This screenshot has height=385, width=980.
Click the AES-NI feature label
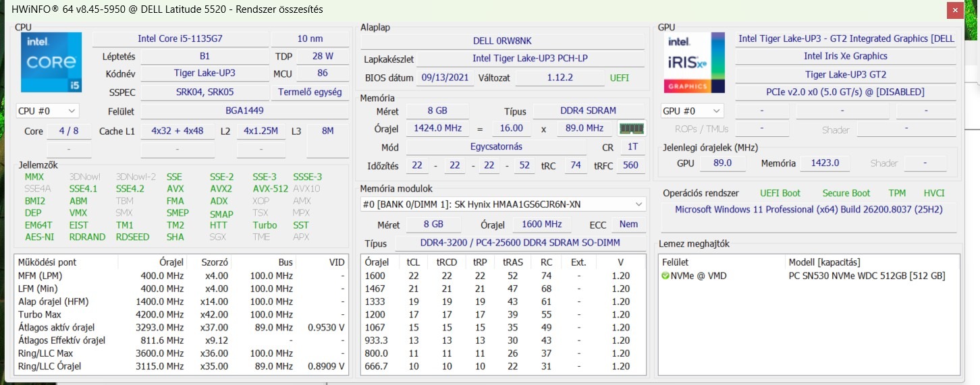point(39,237)
